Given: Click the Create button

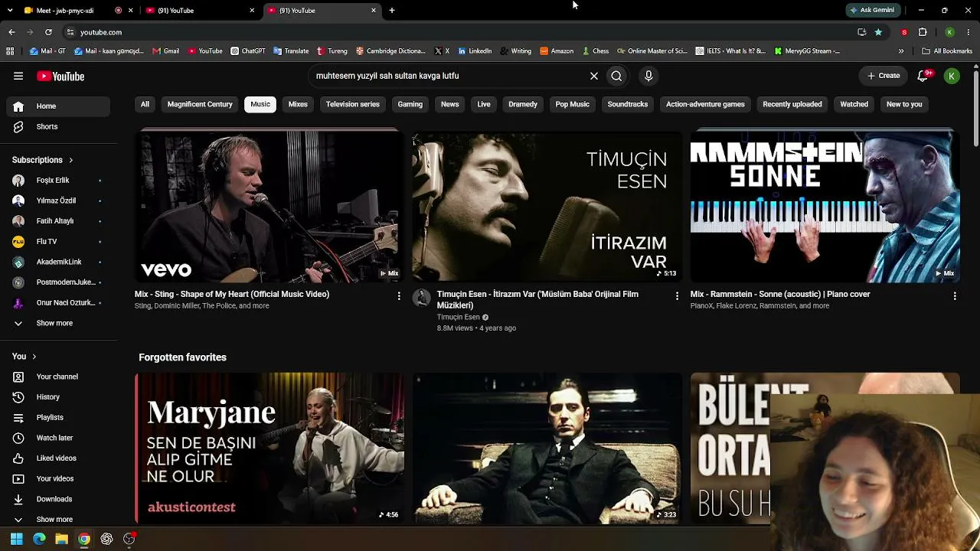Looking at the screenshot, I should click(x=884, y=76).
